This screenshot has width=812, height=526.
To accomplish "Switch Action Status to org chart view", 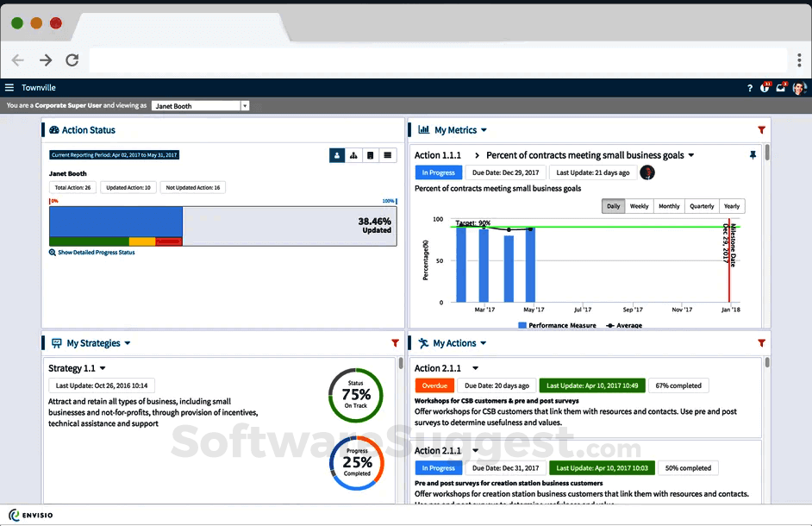I will (353, 155).
